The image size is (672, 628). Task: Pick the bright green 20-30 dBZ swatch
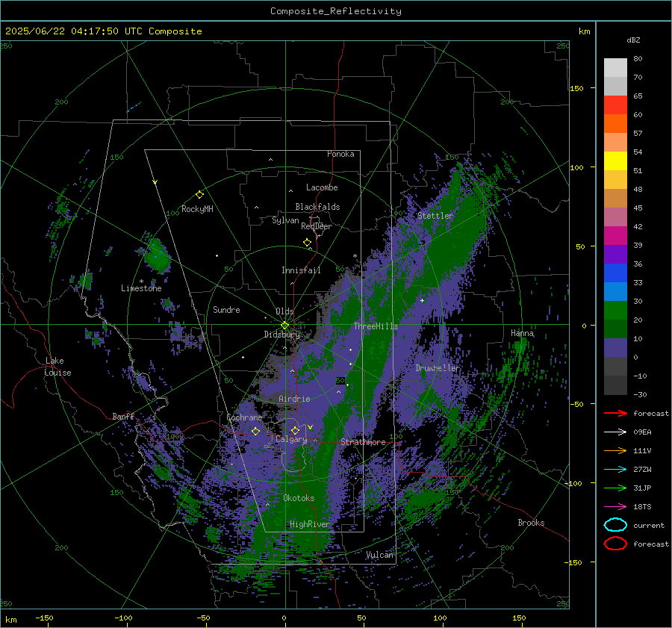(x=615, y=310)
